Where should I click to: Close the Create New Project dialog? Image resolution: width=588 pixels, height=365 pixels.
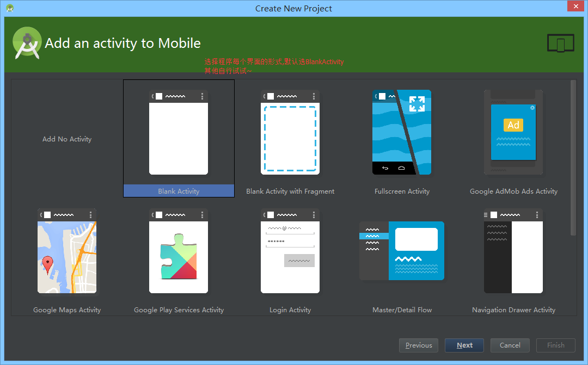575,6
